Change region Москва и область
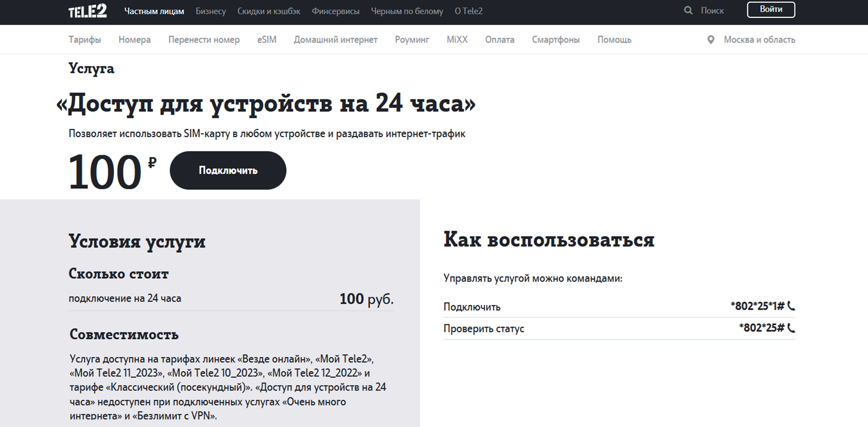This screenshot has height=427, width=868. (759, 40)
